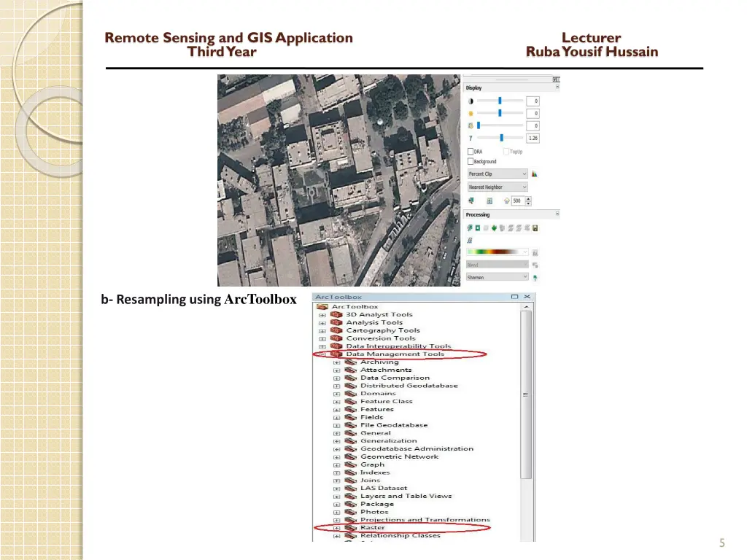Click the add function fx icon
Viewport: 747px width, 560px height.
470,241
